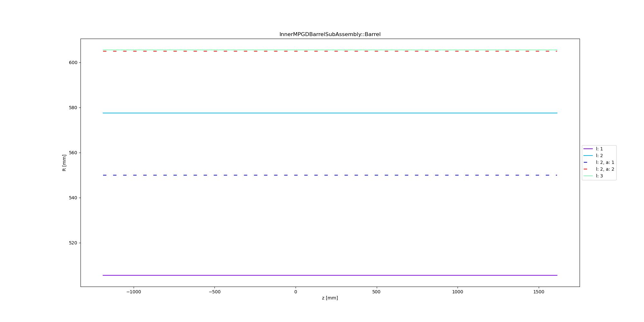644x322 pixels.
Task: Click the 'l: 2' legend label
Action: pyautogui.click(x=599, y=156)
